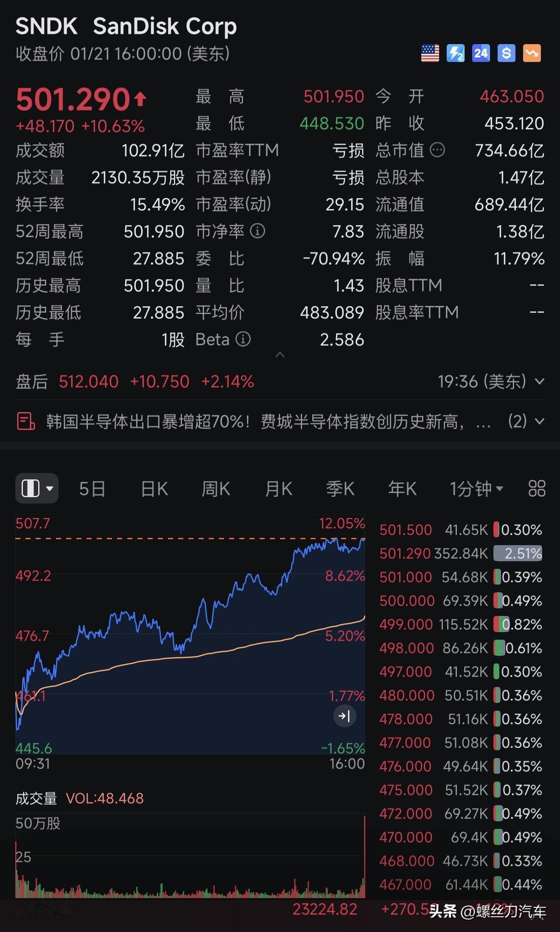Viewport: 560px width, 932px height.
Task: Tap the turnover amount 102.91亿
Action: (x=153, y=151)
